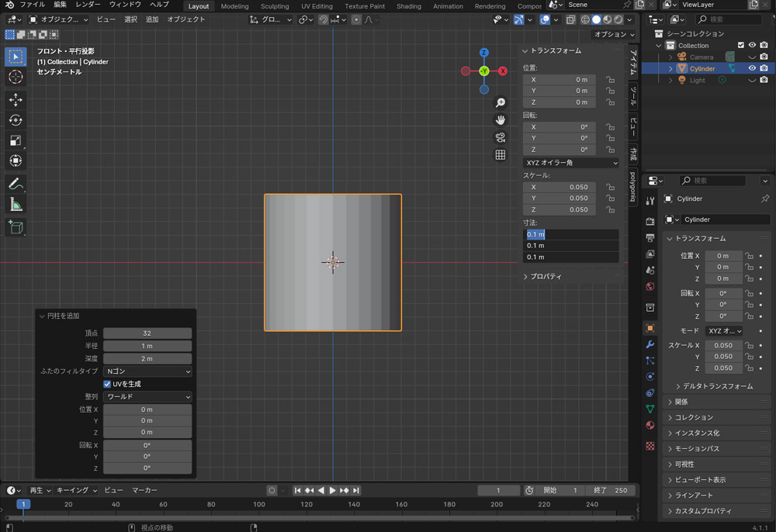Click the pan view hand icon
This screenshot has height=532, width=776.
coord(501,119)
